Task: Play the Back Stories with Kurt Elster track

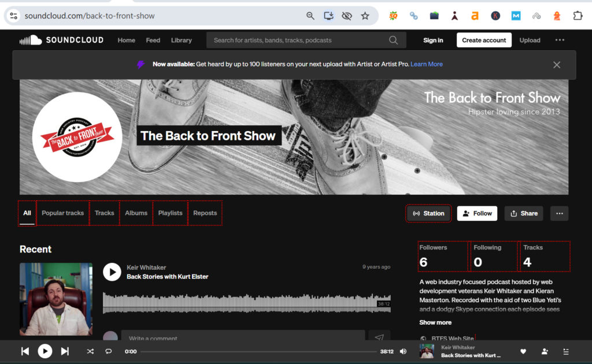Action: [112, 272]
